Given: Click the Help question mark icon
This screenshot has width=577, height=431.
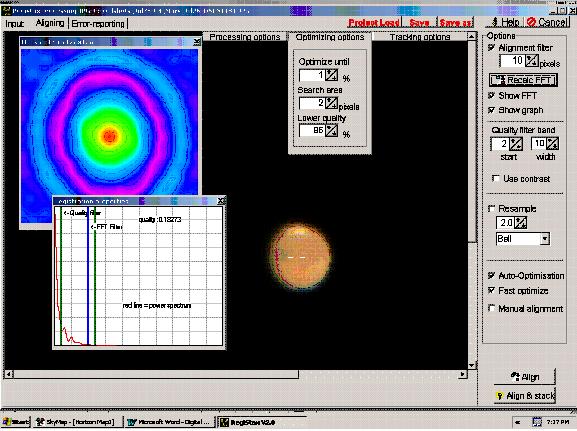Looking at the screenshot, I should pyautogui.click(x=495, y=22).
